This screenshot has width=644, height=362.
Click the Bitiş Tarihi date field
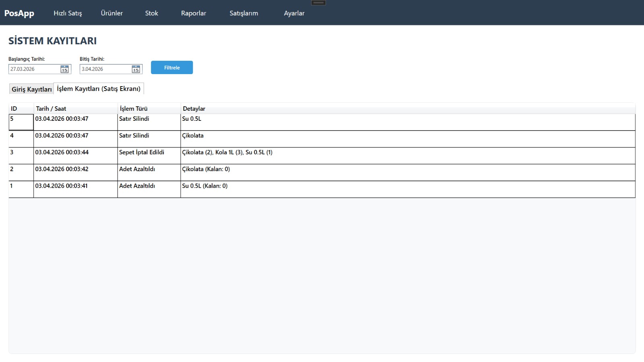(x=105, y=69)
